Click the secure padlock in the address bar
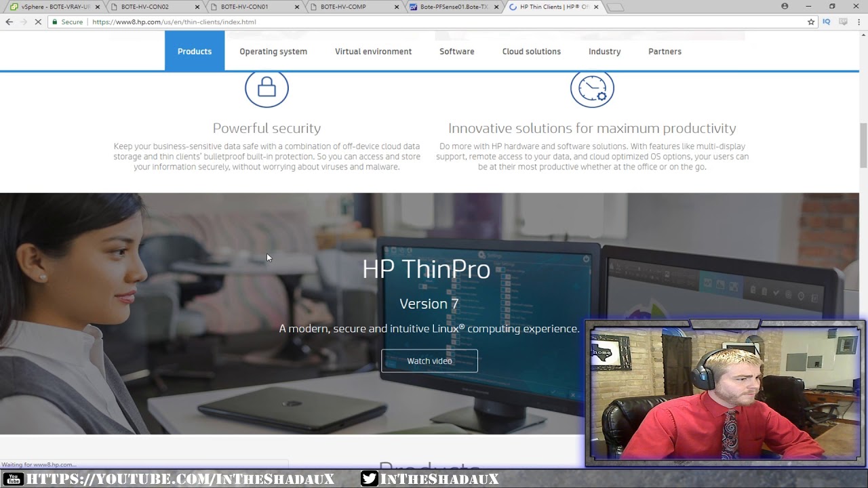868x488 pixels. [x=54, y=22]
